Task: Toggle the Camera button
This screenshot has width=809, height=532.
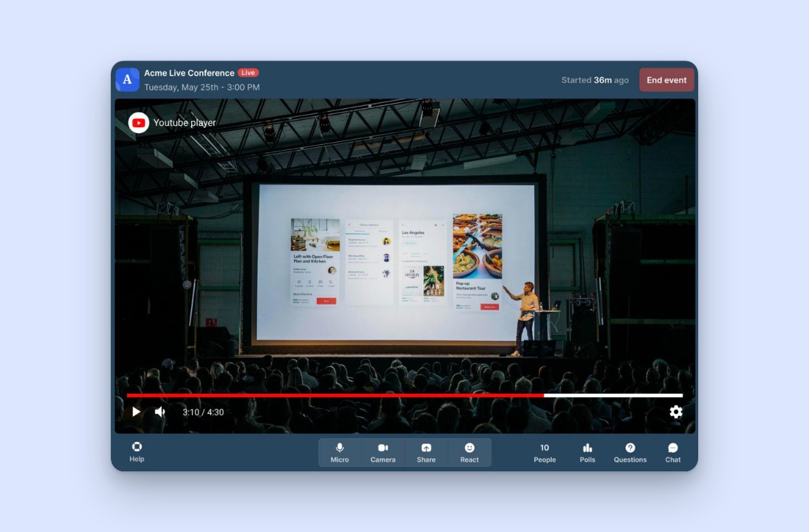Action: tap(383, 452)
